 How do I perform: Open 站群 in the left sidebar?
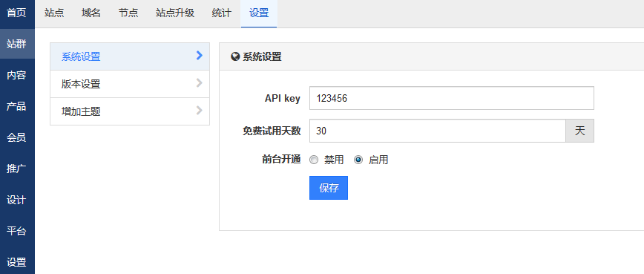pos(17,44)
